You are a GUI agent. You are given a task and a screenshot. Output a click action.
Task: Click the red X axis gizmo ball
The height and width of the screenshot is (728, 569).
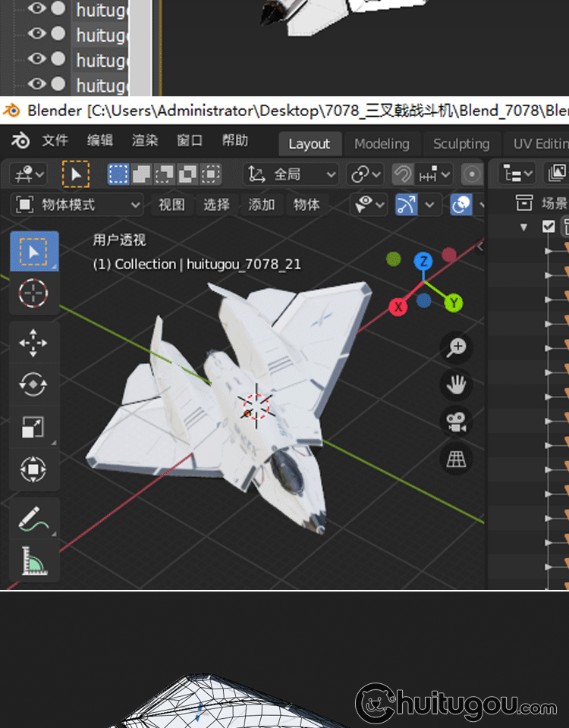coord(398,306)
